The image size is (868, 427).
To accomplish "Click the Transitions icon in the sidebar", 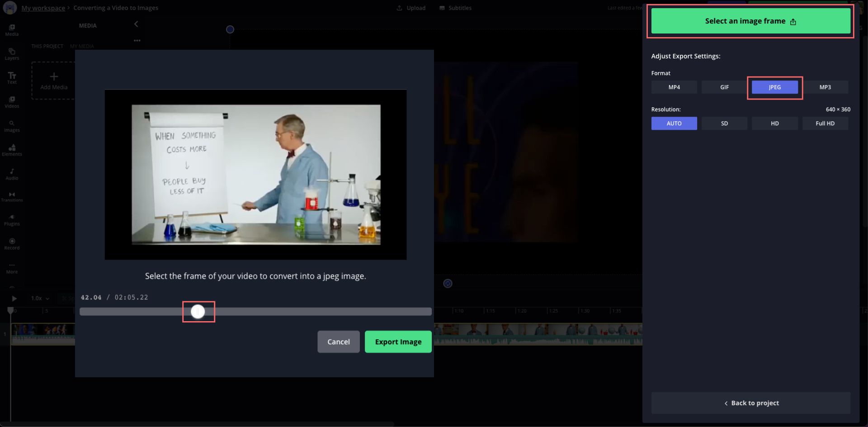I will coord(12,197).
